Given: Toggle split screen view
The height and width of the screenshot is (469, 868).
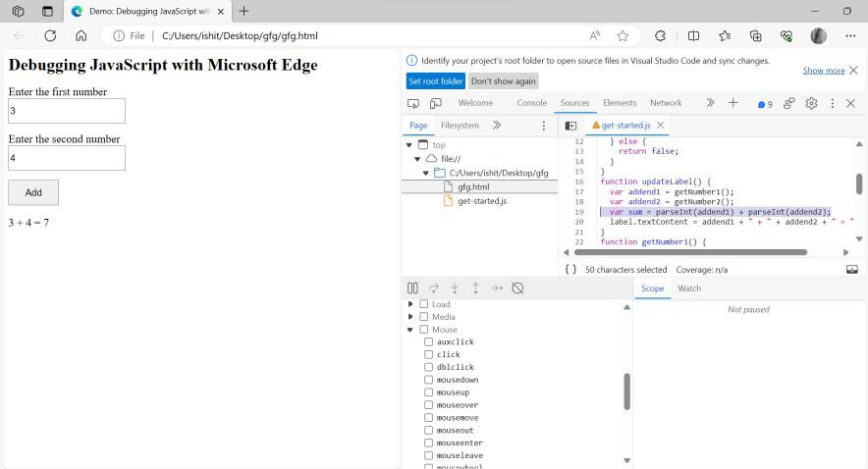Looking at the screenshot, I should [693, 36].
